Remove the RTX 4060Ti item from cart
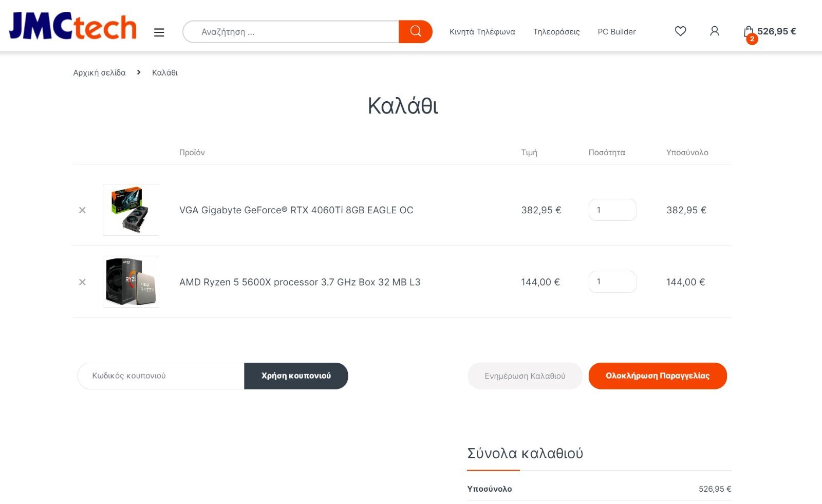This screenshot has width=822, height=504. tap(82, 210)
